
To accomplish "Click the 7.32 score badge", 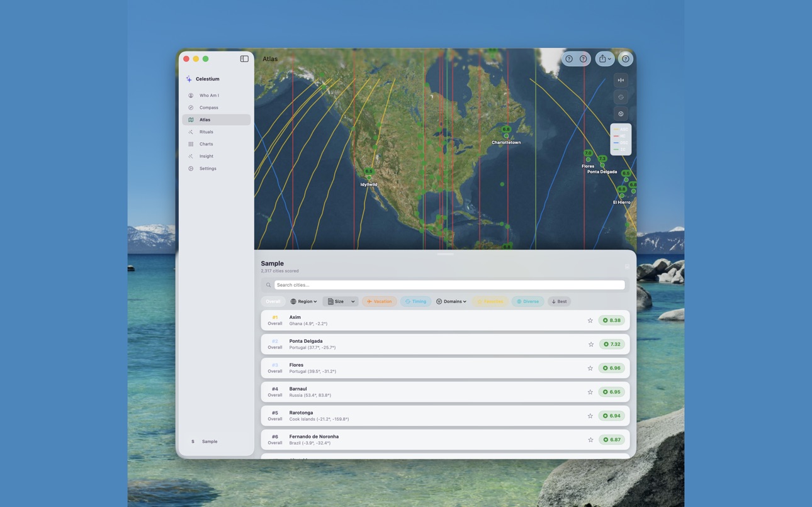I will click(611, 344).
